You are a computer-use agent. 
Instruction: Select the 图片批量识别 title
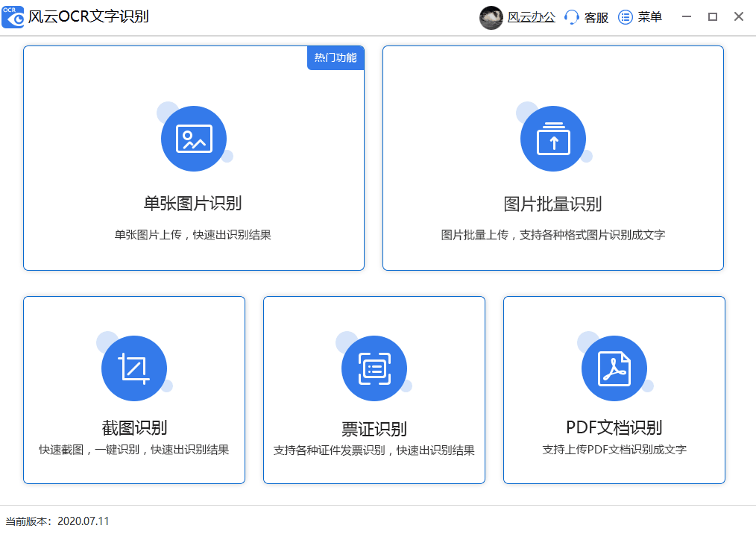point(552,204)
